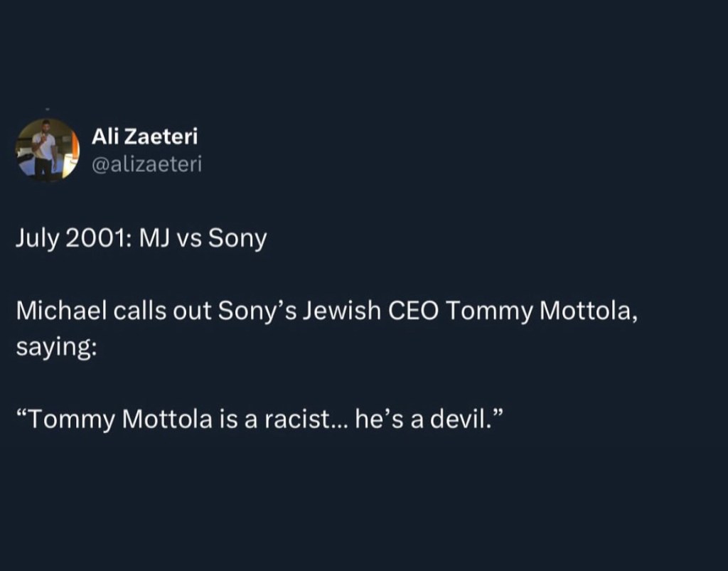Open the Ali Zaeteri display name

144,137
